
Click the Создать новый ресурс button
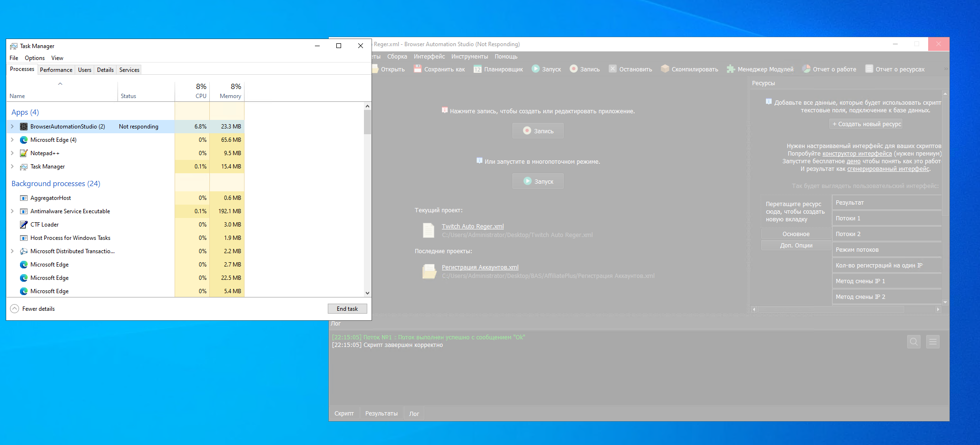click(x=866, y=124)
